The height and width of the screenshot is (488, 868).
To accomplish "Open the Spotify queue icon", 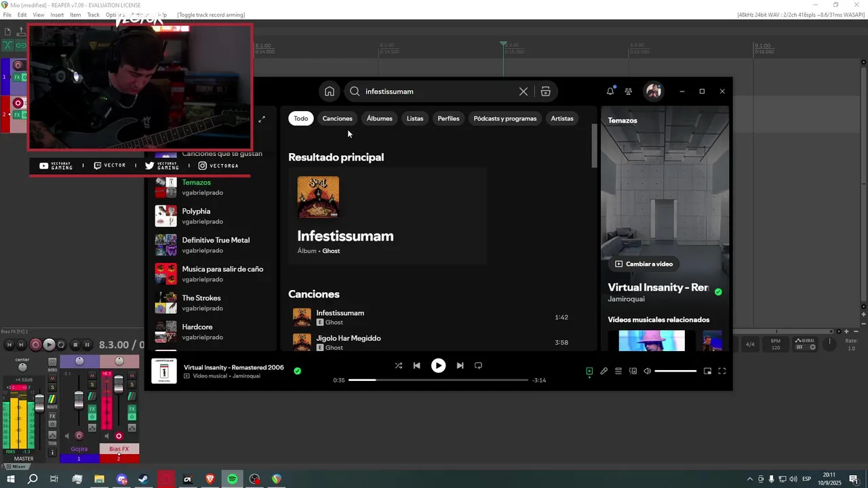I will point(618,371).
